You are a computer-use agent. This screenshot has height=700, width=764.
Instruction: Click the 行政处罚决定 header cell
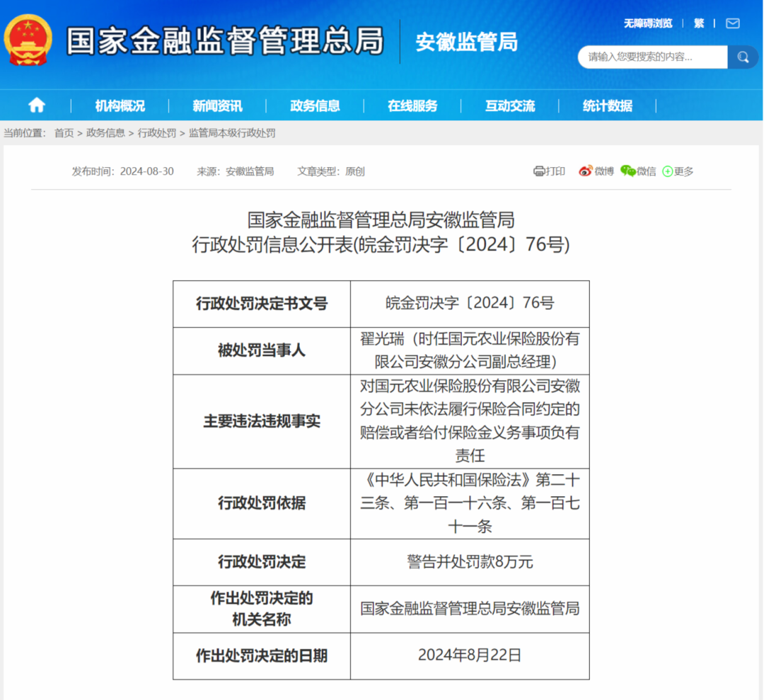coord(262,562)
